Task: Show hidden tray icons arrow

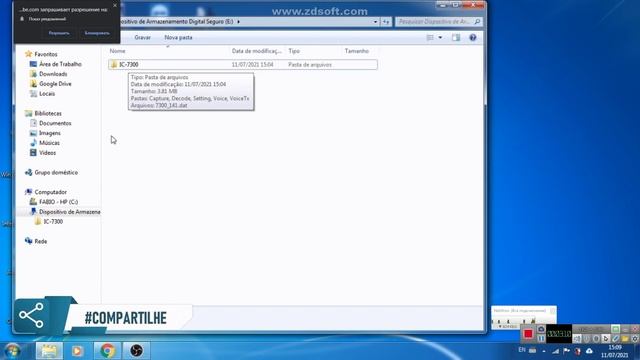Action: tap(544, 351)
